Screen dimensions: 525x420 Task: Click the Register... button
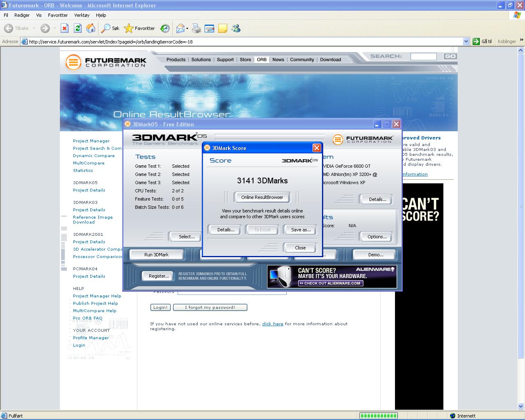tap(159, 276)
